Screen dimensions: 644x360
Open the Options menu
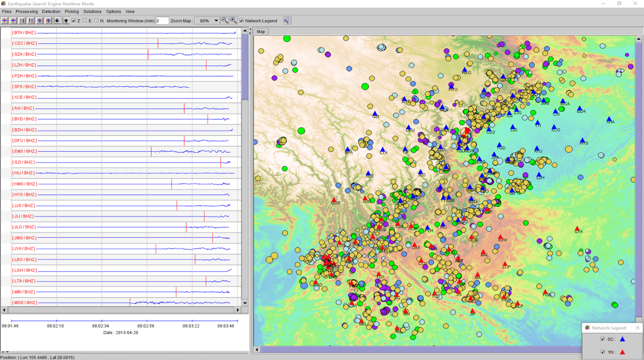point(113,11)
